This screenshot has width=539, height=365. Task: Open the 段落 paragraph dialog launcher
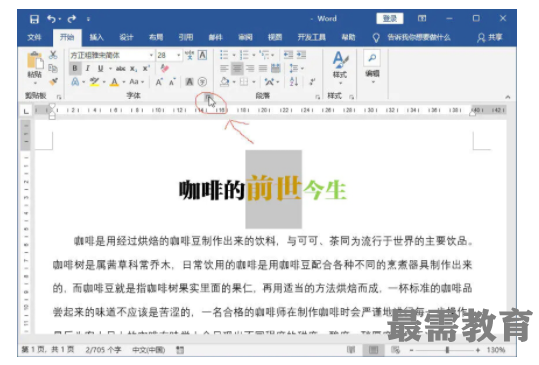click(317, 97)
